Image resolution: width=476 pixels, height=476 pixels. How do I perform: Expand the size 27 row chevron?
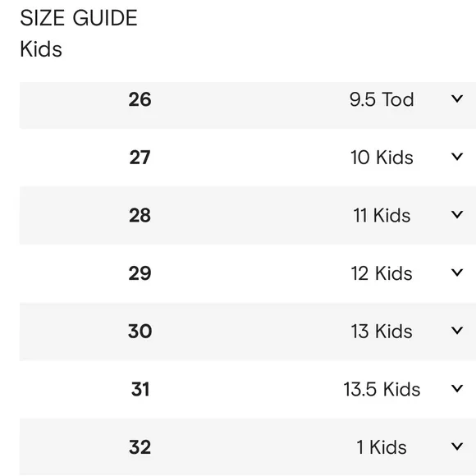point(457,157)
